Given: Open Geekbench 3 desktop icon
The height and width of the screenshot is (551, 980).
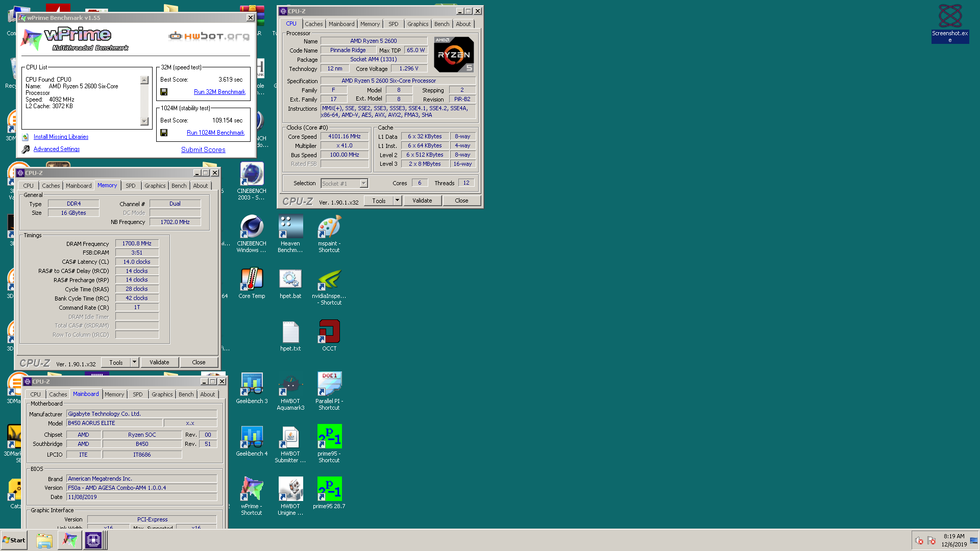Looking at the screenshot, I should 252,388.
